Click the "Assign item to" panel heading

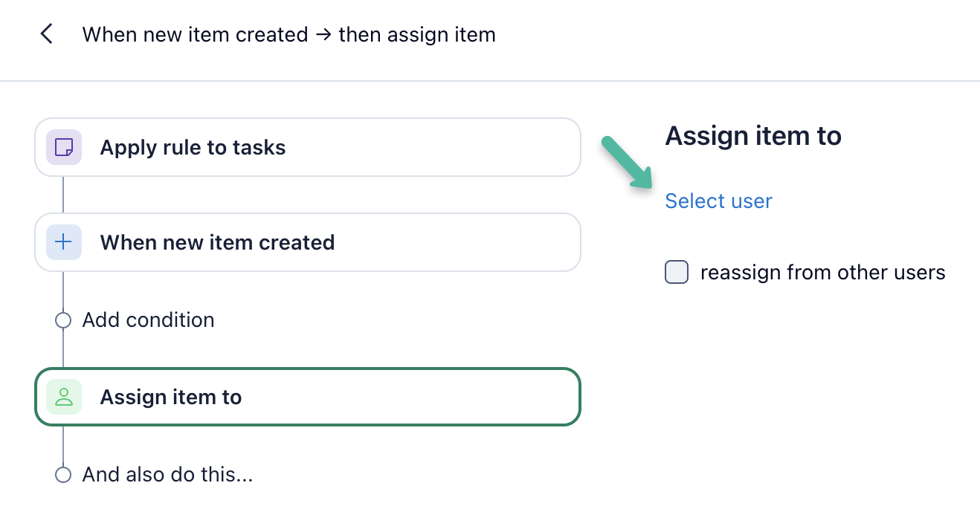coord(752,136)
